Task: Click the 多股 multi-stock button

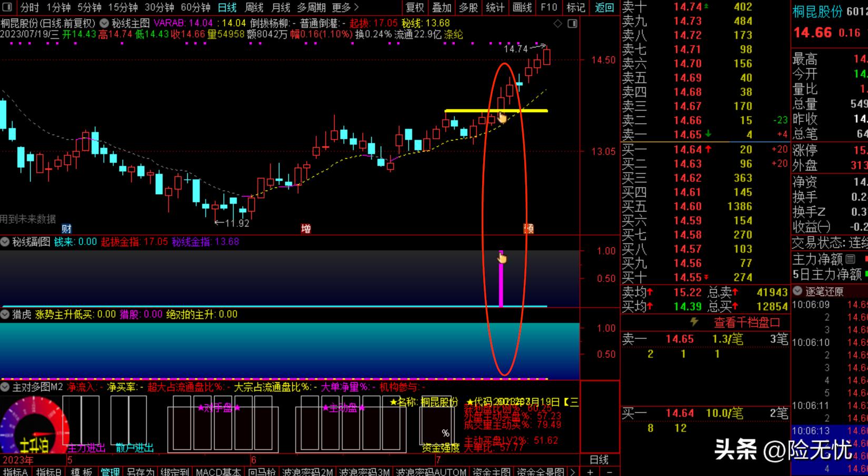Action: [x=468, y=7]
